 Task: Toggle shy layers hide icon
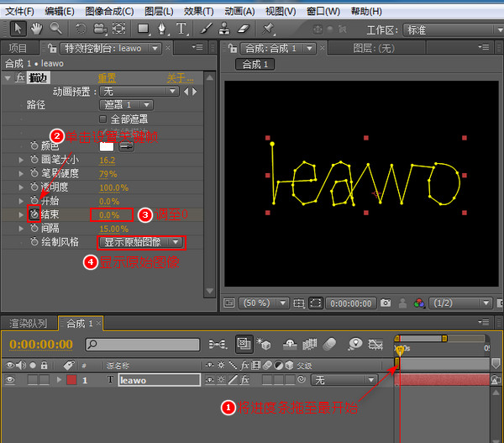coord(290,345)
